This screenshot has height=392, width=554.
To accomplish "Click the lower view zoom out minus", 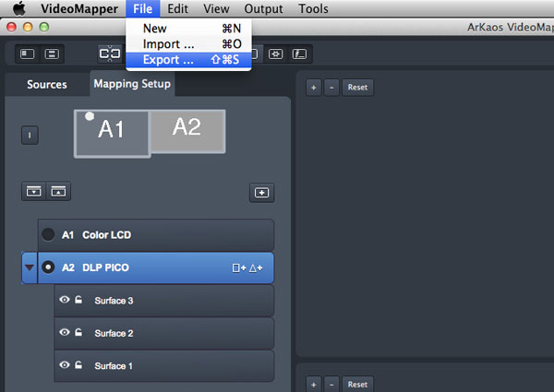I will coord(331,385).
